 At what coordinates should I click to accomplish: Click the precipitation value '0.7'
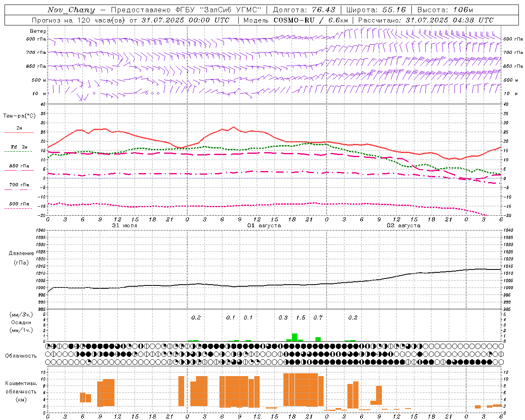click(318, 317)
